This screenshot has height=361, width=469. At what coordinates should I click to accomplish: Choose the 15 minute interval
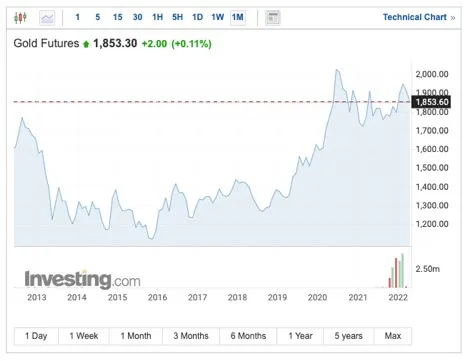pos(117,17)
